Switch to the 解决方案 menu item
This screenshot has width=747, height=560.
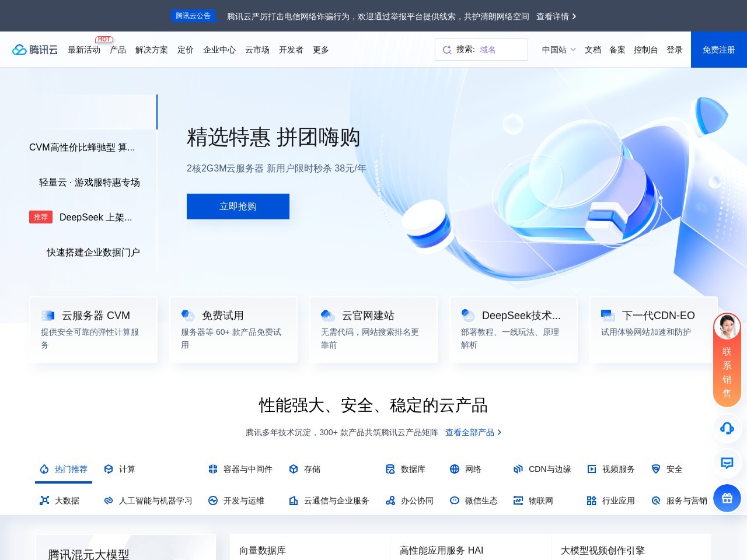[x=151, y=50]
